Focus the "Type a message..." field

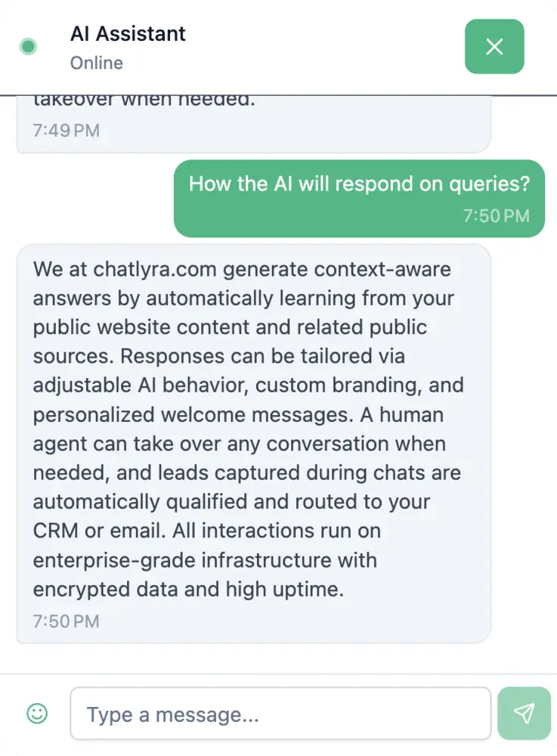(x=280, y=714)
